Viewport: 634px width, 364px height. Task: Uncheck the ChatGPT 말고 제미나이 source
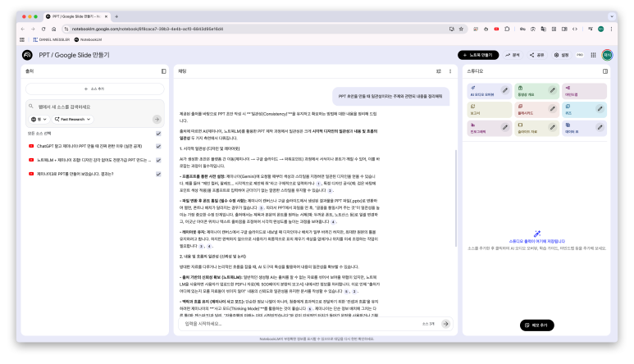pyautogui.click(x=158, y=146)
